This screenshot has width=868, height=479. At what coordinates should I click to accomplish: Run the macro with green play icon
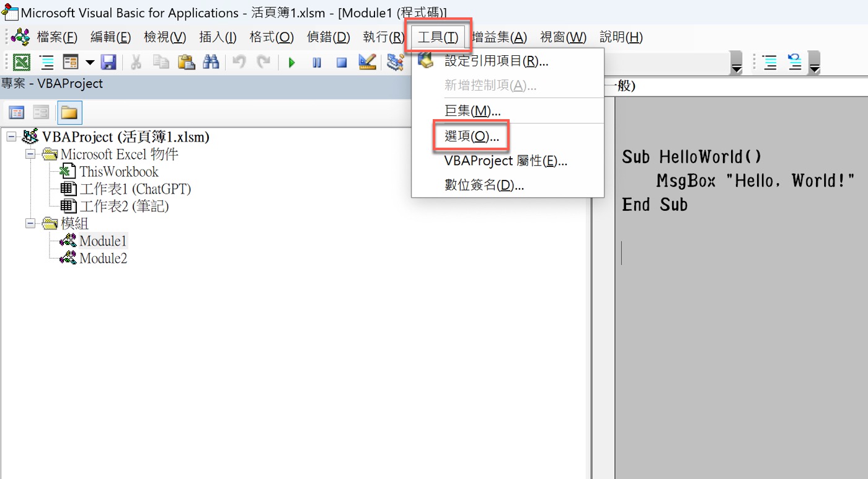tap(292, 63)
